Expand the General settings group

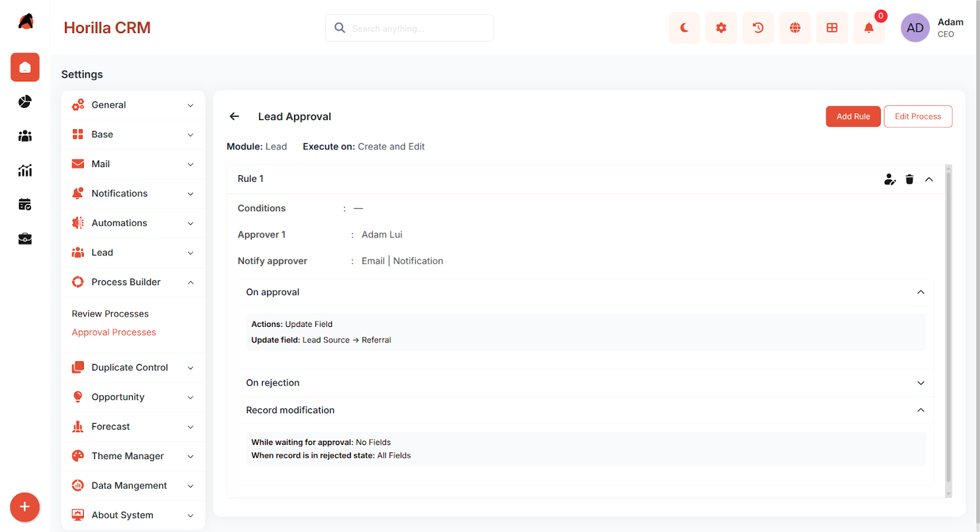pyautogui.click(x=133, y=105)
